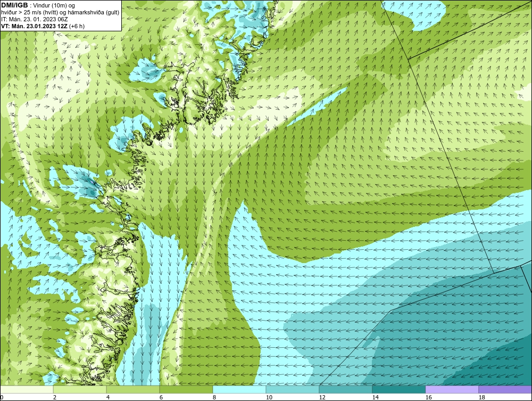532x401 pixels.
Task: Click the 18+ m/s purple legend swatch
Action: pos(505,389)
